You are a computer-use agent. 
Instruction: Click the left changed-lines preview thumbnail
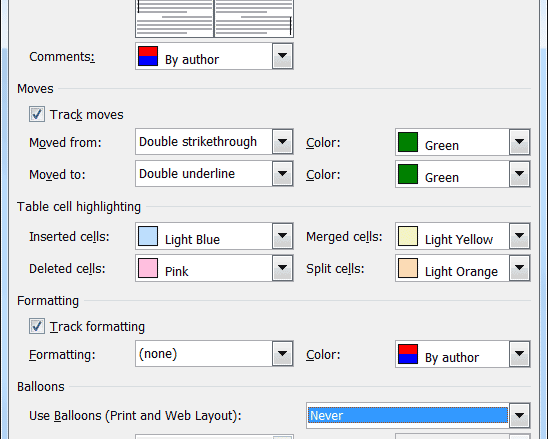pyautogui.click(x=174, y=18)
